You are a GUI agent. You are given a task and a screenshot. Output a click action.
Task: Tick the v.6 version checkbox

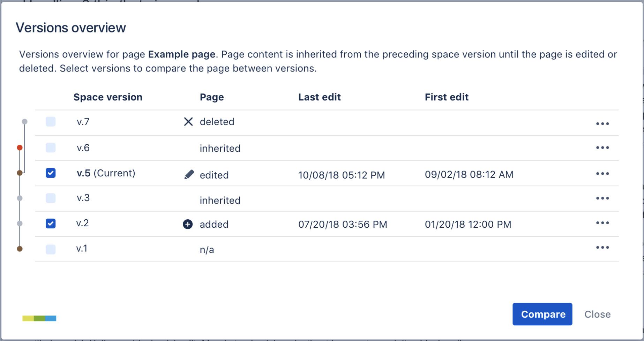(x=51, y=148)
